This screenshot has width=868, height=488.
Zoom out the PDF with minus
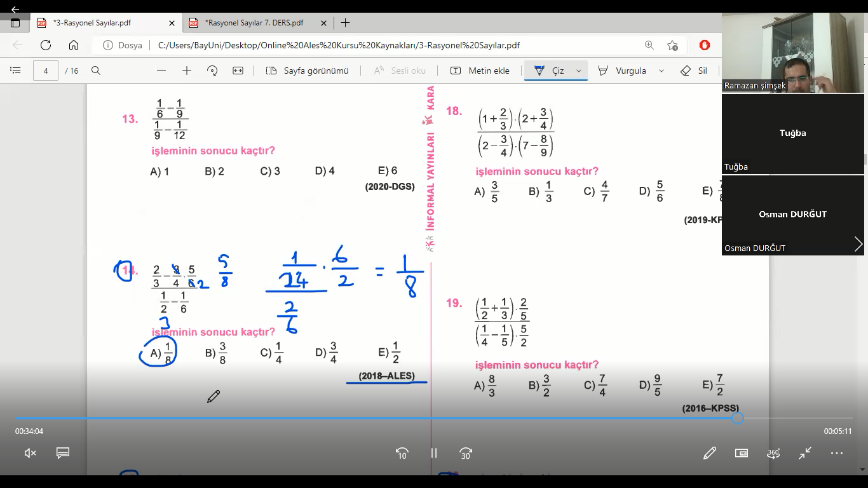[x=161, y=71]
